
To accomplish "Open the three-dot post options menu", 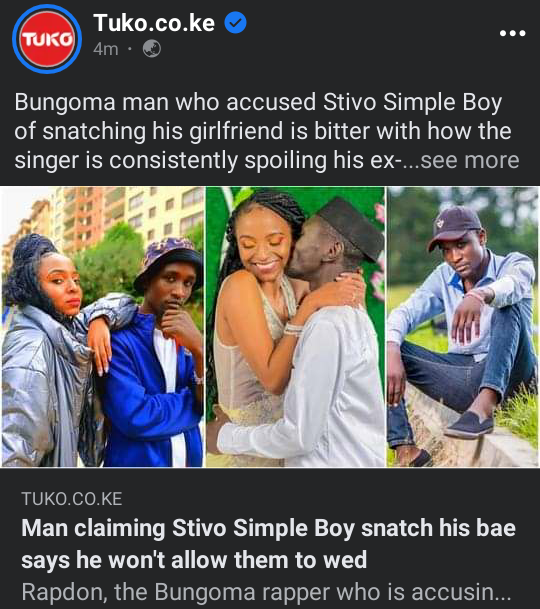I will click(x=512, y=33).
